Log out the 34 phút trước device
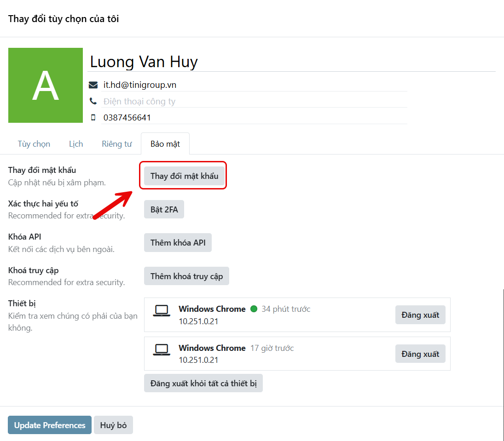The image size is (504, 441). coord(420,315)
